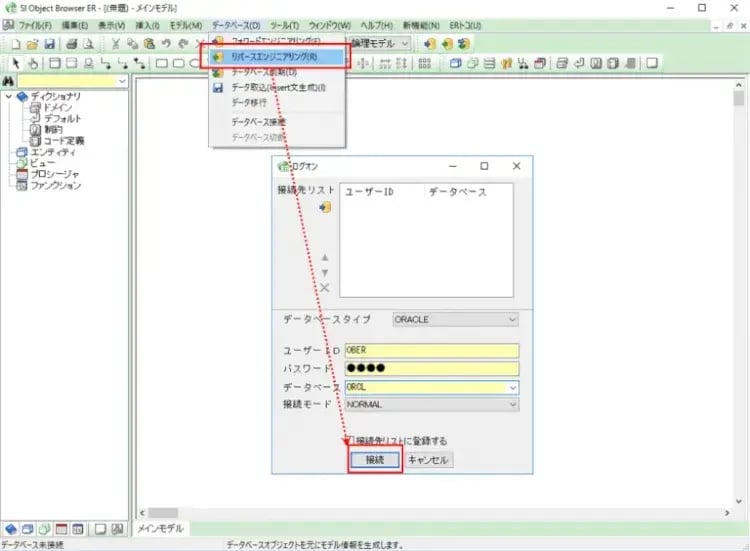Click the ユーザーID input field
The width and height of the screenshot is (750, 551).
(430, 351)
